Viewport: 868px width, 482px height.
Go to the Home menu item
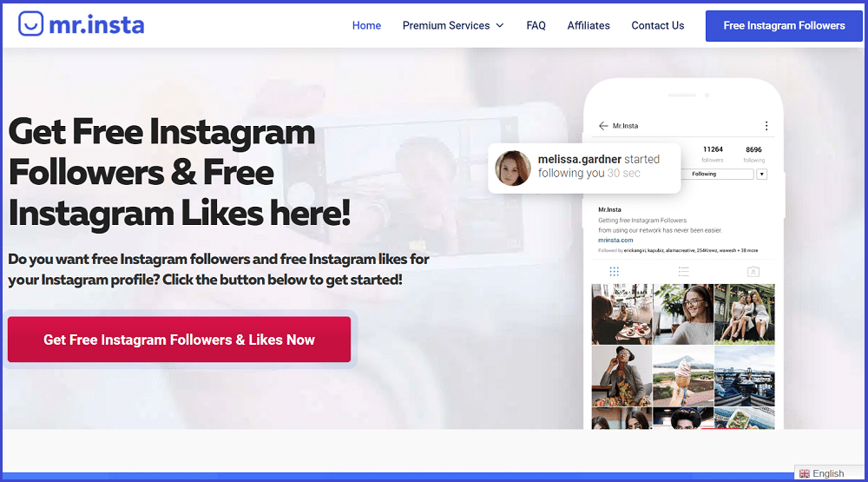(366, 25)
